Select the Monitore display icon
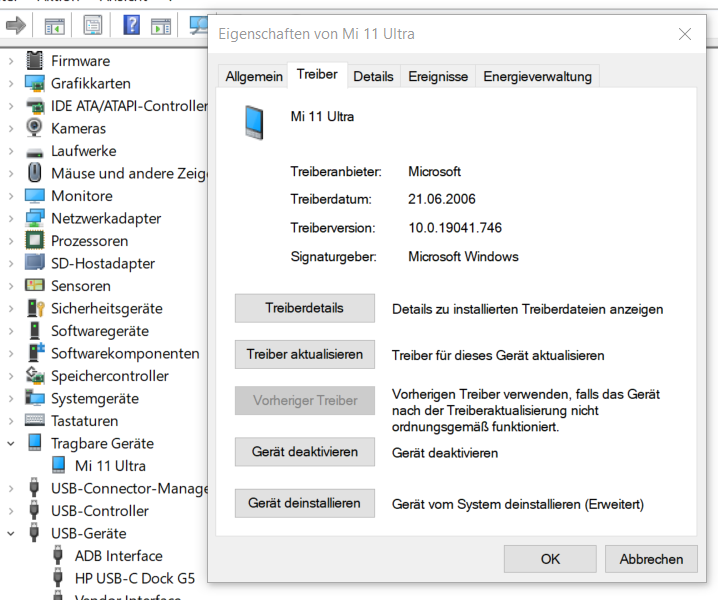The image size is (718, 600). [x=35, y=196]
